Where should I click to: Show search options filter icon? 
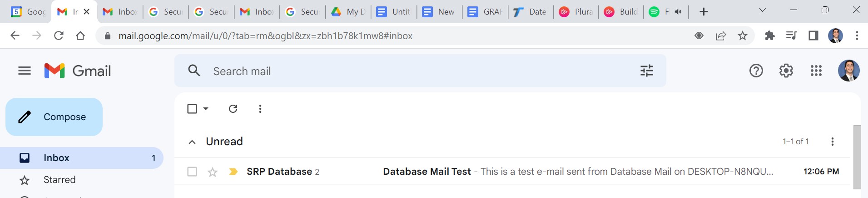click(646, 71)
